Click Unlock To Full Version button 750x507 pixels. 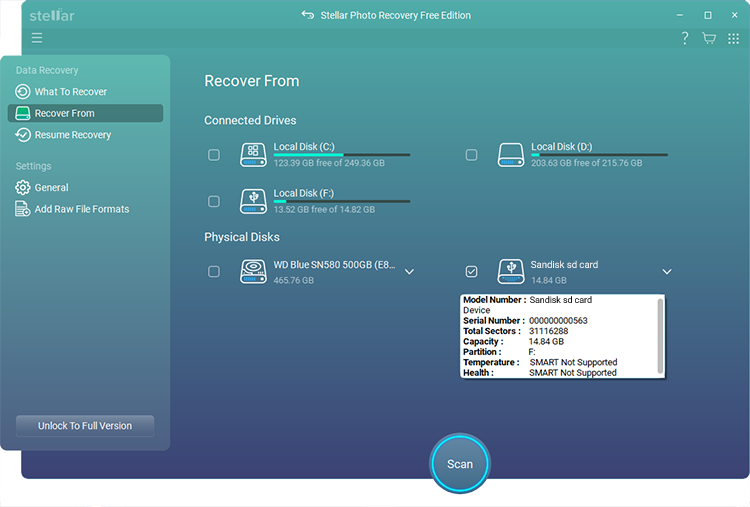click(85, 426)
